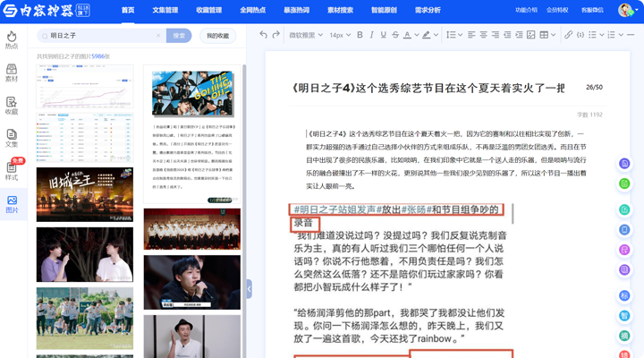The height and width of the screenshot is (358, 644).
Task: Align text to the left
Action: coord(471,35)
